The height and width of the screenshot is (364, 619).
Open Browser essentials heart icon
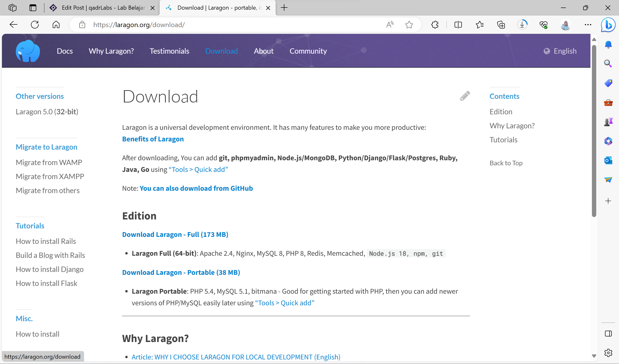544,25
